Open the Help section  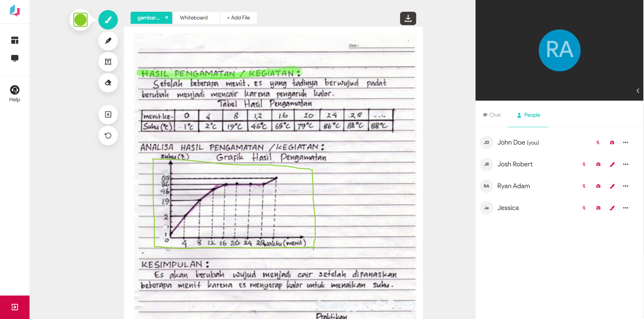click(x=15, y=94)
